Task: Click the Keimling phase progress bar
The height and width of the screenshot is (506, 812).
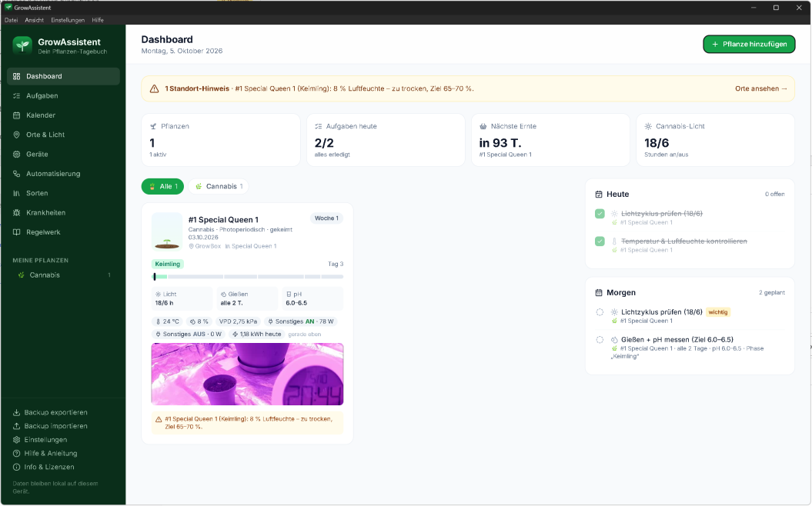Action: [x=248, y=277]
